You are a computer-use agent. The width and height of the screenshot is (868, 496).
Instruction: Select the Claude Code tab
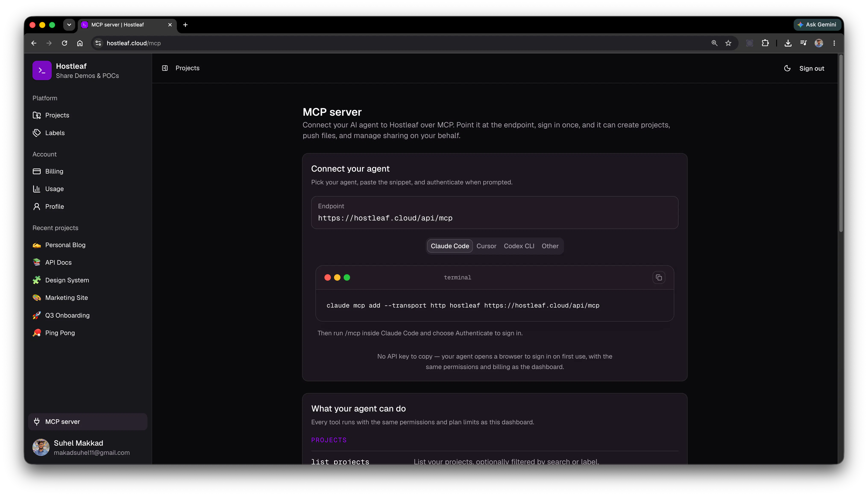[x=450, y=246]
